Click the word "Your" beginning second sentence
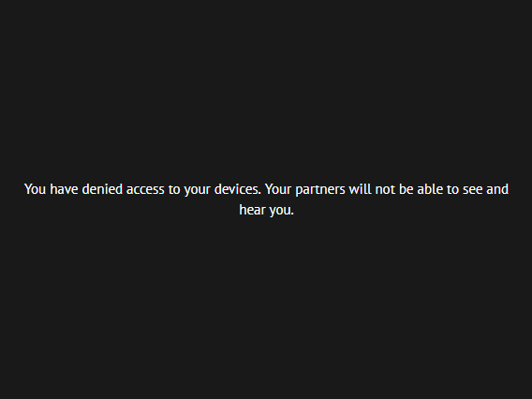The height and width of the screenshot is (399, 532). pyautogui.click(x=278, y=189)
